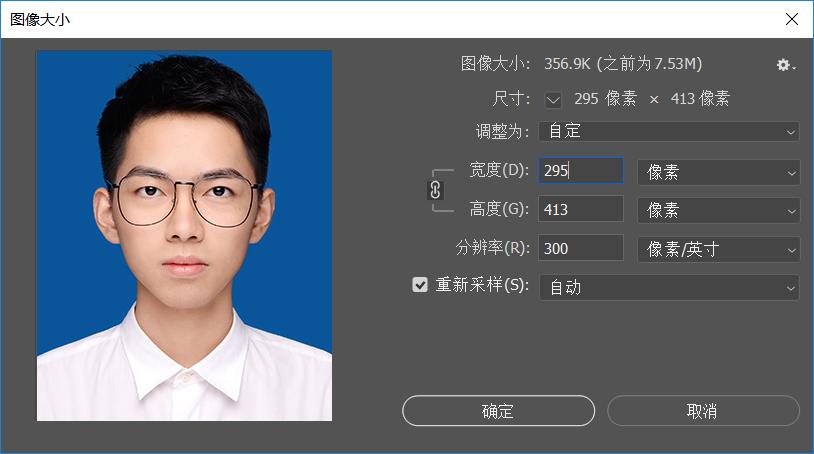814x454 pixels.
Task: Click the 确定 button
Action: (x=498, y=411)
